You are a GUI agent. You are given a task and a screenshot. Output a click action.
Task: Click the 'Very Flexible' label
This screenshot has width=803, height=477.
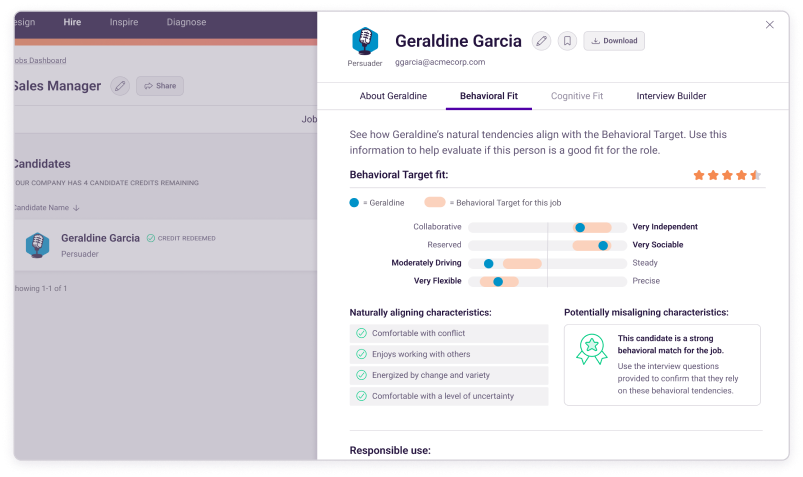[x=437, y=281]
